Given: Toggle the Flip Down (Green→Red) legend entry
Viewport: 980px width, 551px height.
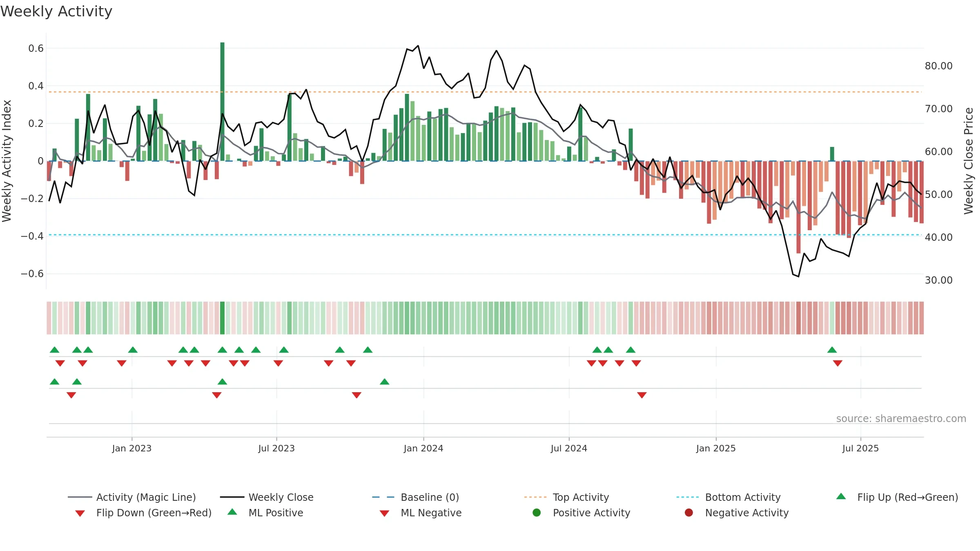Looking at the screenshot, I should [x=143, y=513].
